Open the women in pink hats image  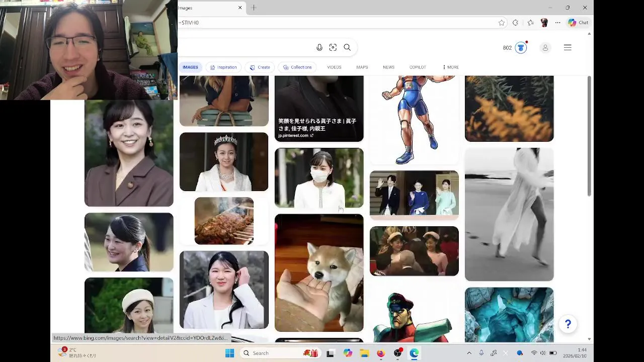coord(414,251)
